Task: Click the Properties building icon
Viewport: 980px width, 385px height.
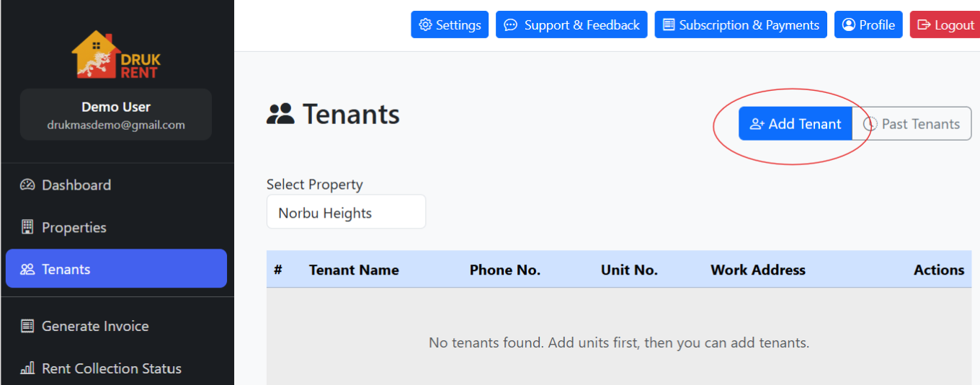Action: pos(27,227)
